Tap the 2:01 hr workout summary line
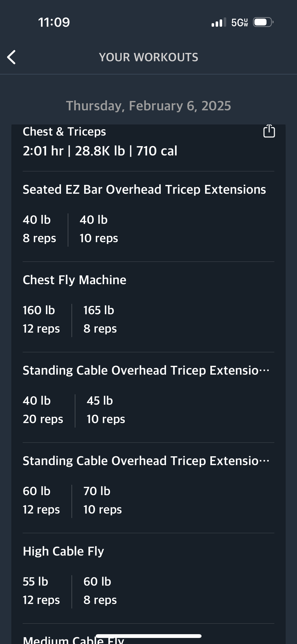The height and width of the screenshot is (644, 297). coord(100,151)
